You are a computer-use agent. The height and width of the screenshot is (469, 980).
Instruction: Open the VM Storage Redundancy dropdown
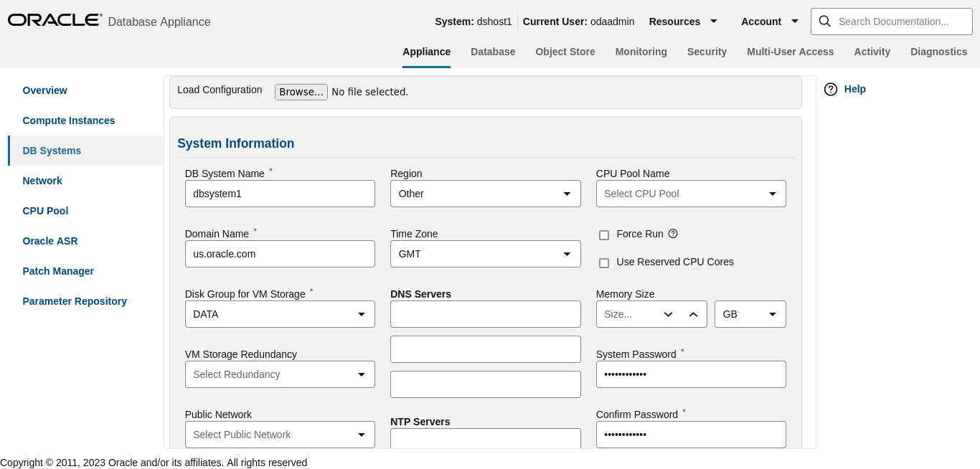pos(361,374)
